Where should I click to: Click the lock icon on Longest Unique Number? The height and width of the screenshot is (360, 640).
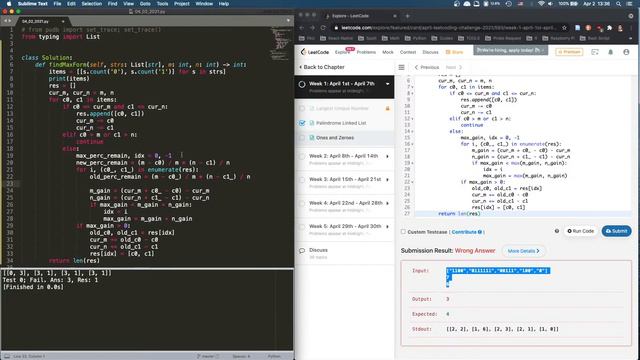(387, 109)
